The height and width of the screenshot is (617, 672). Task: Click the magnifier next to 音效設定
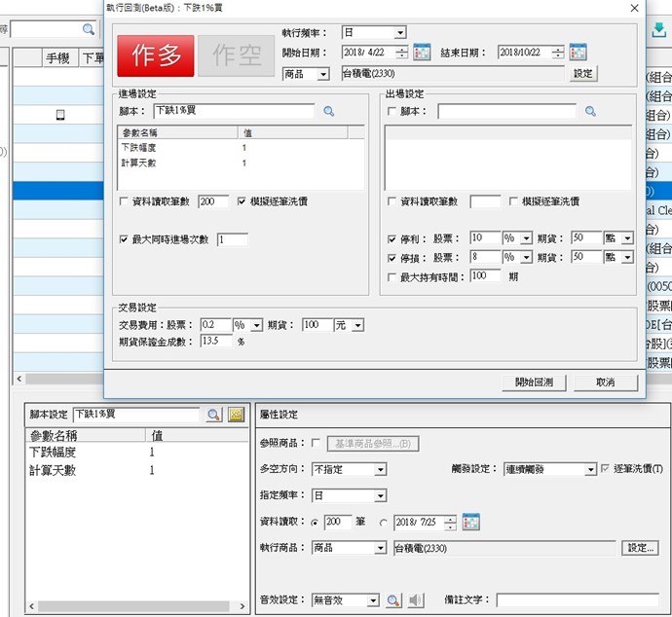pos(393,600)
